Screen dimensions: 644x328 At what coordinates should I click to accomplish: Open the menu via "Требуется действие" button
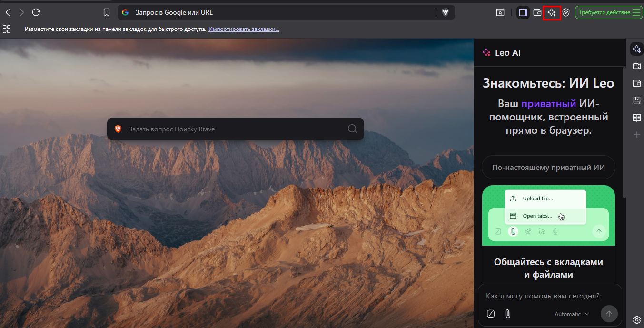tap(609, 12)
